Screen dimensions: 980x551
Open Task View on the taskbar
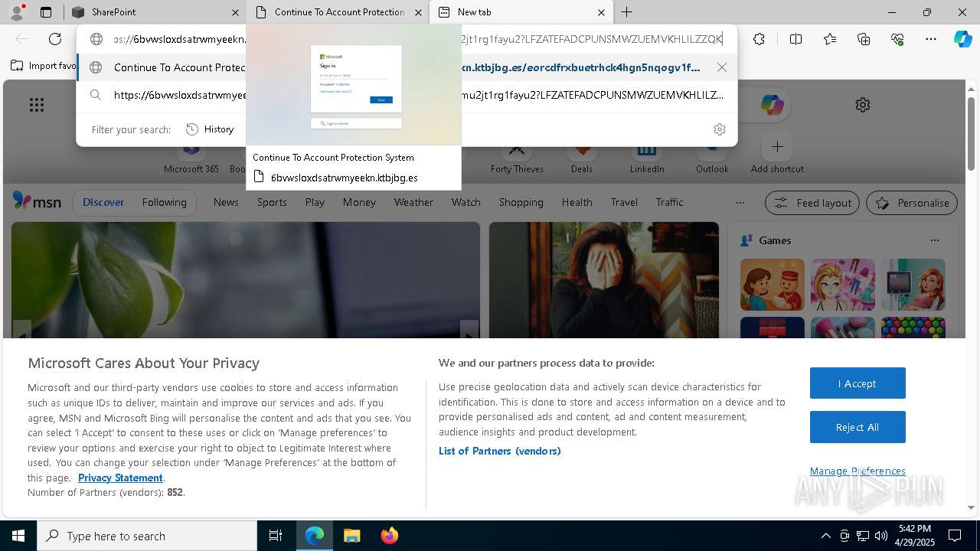pyautogui.click(x=276, y=536)
